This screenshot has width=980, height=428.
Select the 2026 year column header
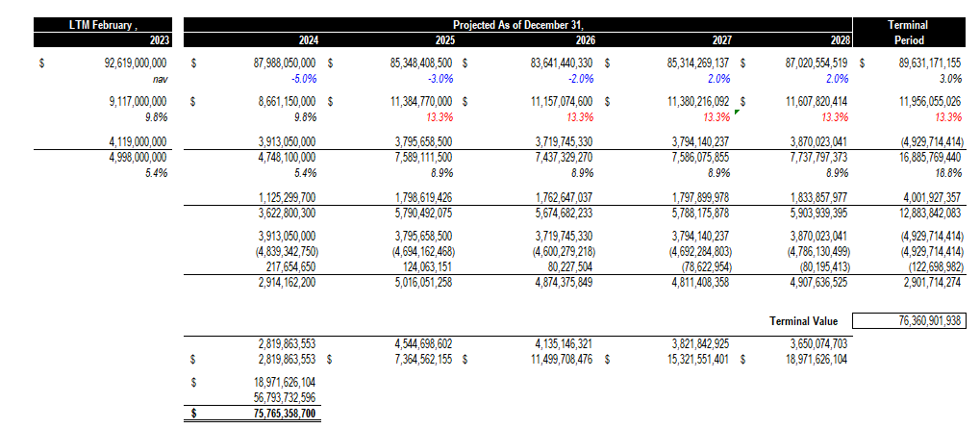coord(585,40)
